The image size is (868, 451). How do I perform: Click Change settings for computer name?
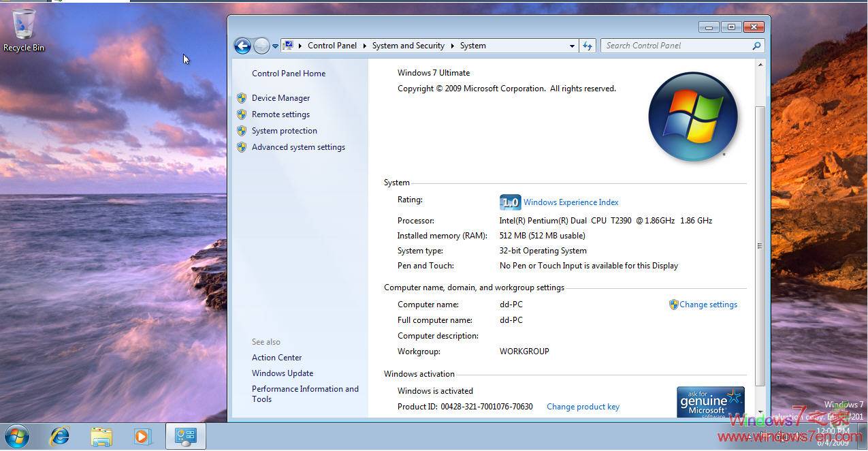click(x=708, y=305)
